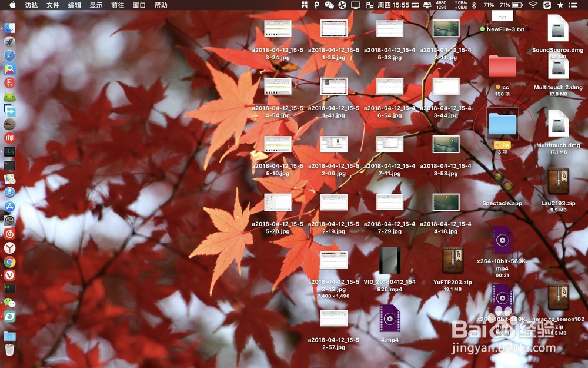Open the 编辑 menu

75,5
